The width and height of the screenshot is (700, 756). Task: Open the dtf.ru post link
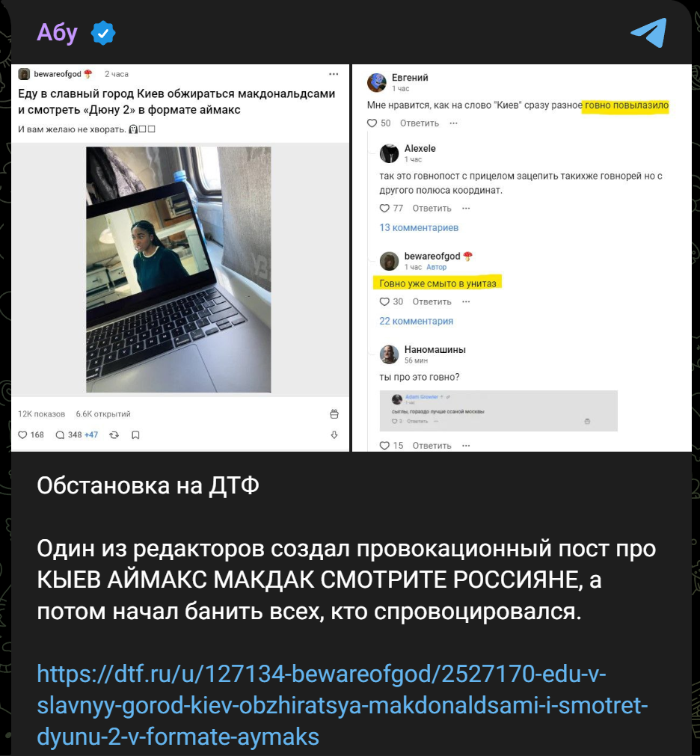343,705
